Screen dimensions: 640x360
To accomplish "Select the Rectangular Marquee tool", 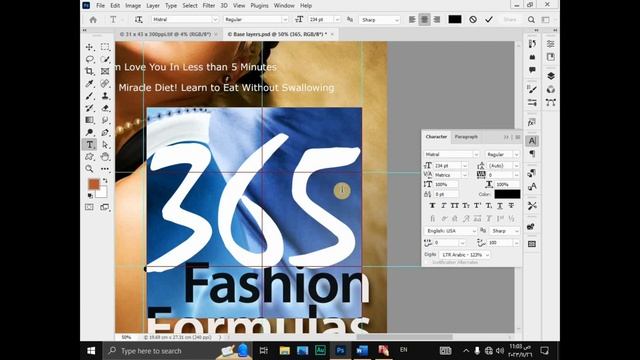I will coord(105,47).
